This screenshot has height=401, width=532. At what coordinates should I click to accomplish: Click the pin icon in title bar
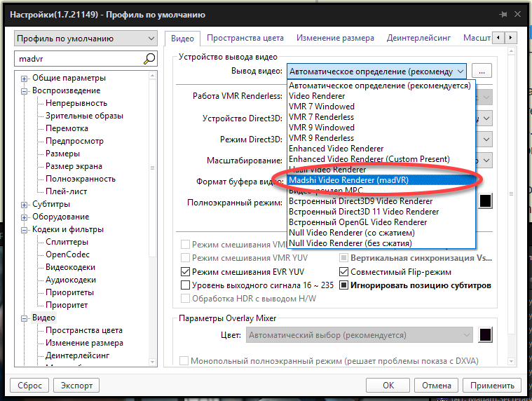click(503, 14)
